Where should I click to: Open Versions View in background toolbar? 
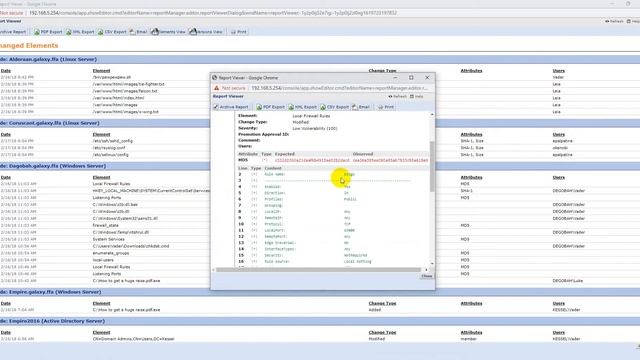(206, 32)
